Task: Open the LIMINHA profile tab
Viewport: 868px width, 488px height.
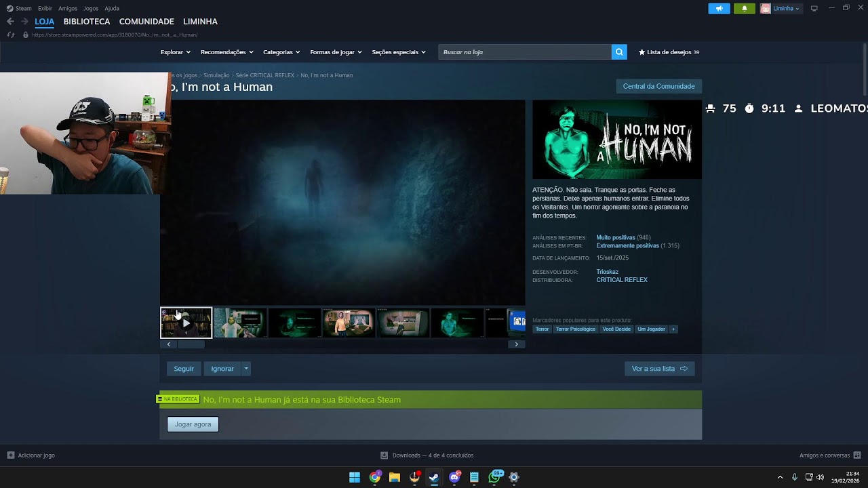Action: click(x=200, y=22)
